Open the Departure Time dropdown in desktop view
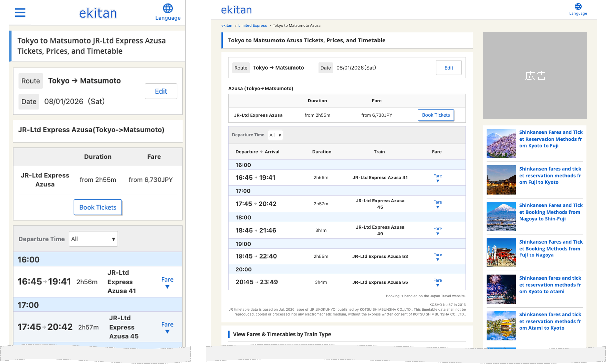The image size is (606, 364). point(275,135)
